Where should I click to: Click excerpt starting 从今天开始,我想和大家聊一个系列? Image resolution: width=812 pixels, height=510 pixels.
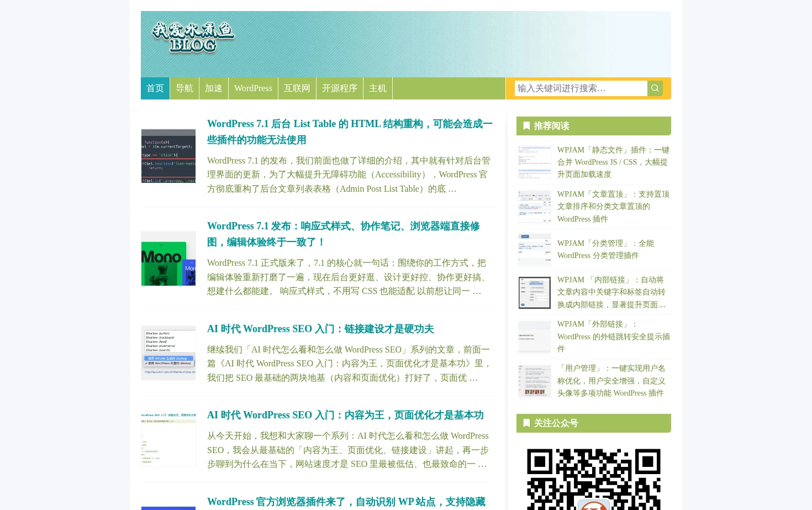348,450
